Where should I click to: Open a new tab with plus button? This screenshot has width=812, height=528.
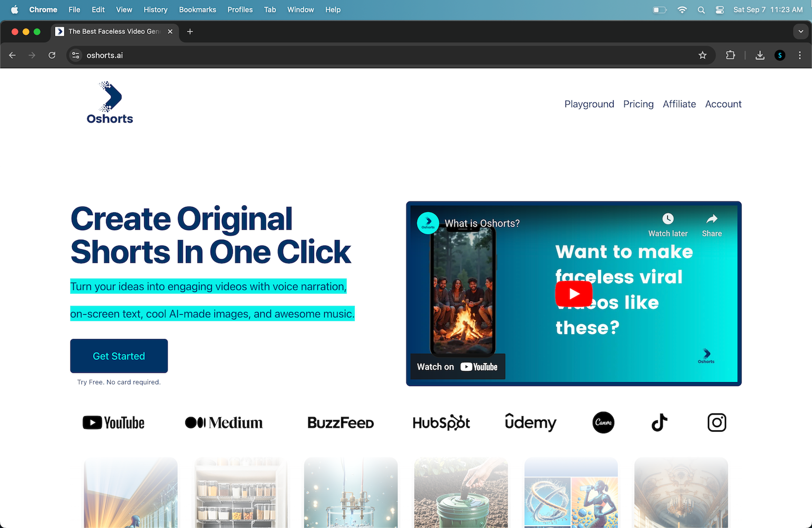click(x=190, y=32)
